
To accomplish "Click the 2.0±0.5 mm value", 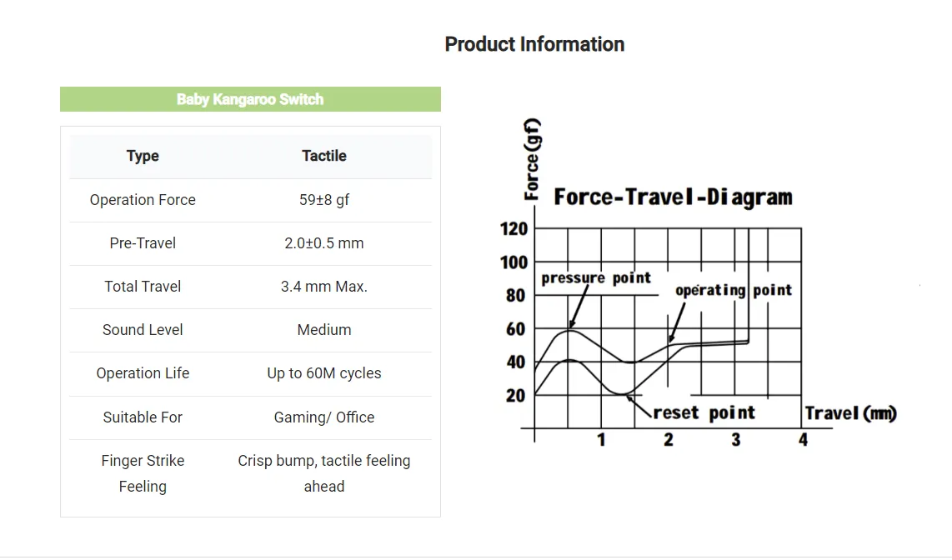I will point(323,243).
